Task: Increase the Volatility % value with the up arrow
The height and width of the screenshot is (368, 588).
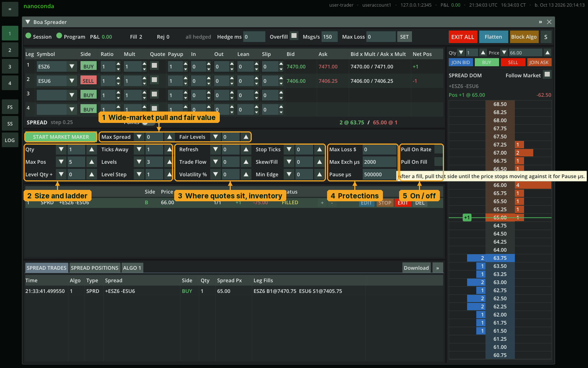Action: [246, 174]
